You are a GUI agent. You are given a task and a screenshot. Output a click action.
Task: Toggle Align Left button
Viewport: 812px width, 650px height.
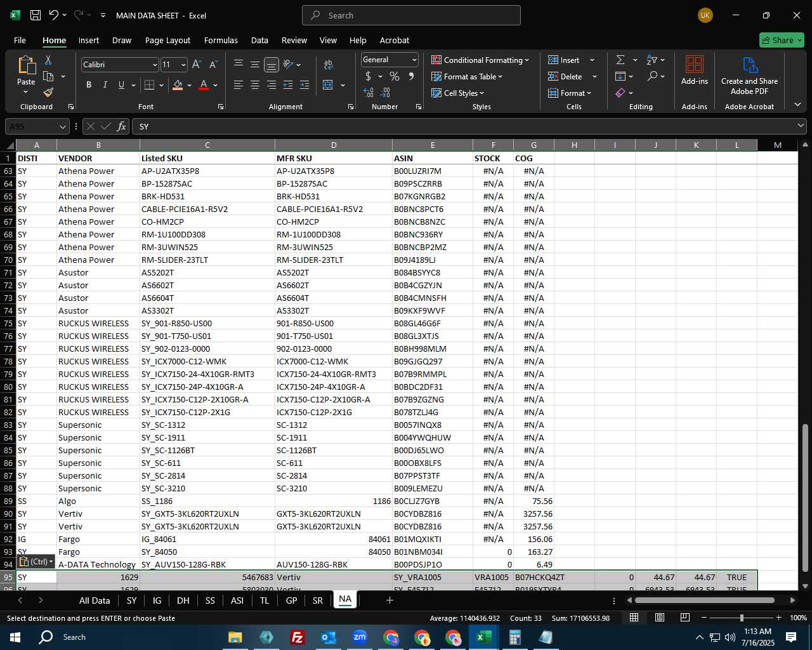tap(239, 84)
